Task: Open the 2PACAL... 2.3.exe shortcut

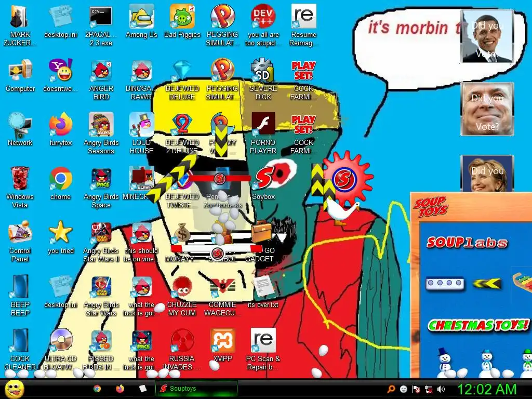Action: click(x=101, y=25)
